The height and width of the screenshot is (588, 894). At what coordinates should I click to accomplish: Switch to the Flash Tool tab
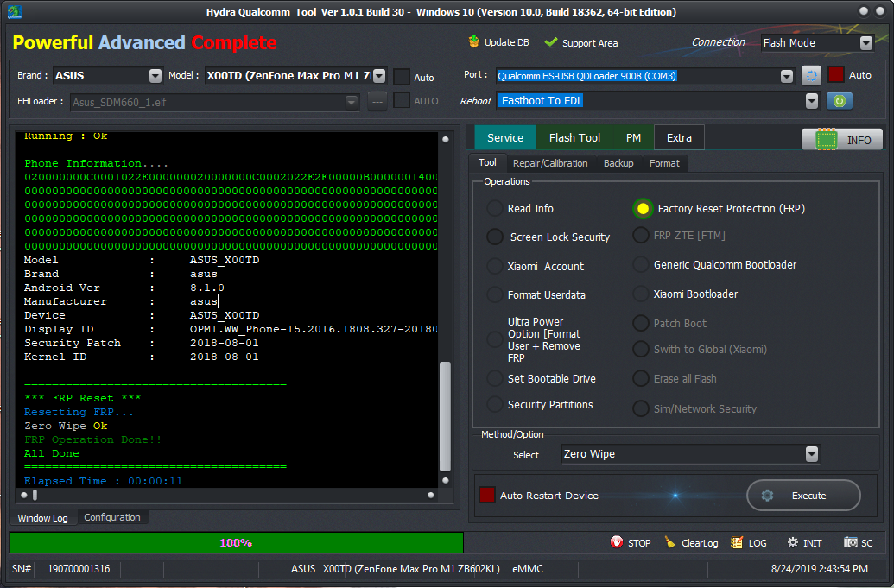pyautogui.click(x=574, y=137)
